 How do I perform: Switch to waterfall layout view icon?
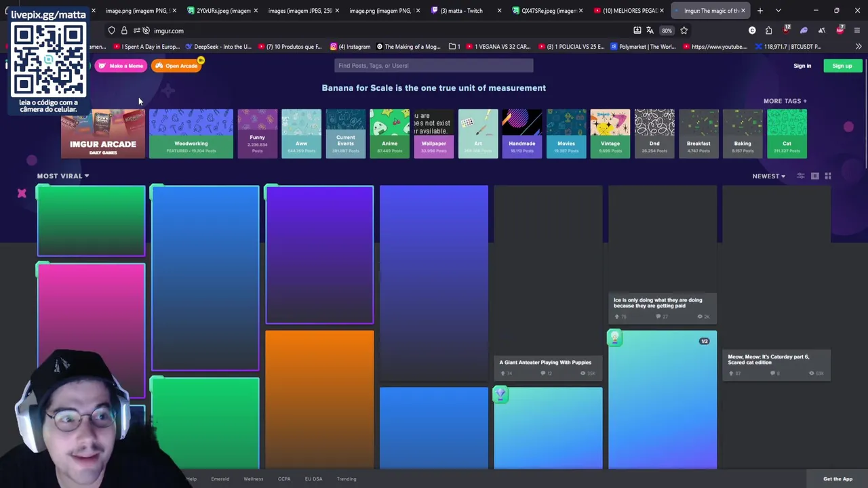click(815, 176)
